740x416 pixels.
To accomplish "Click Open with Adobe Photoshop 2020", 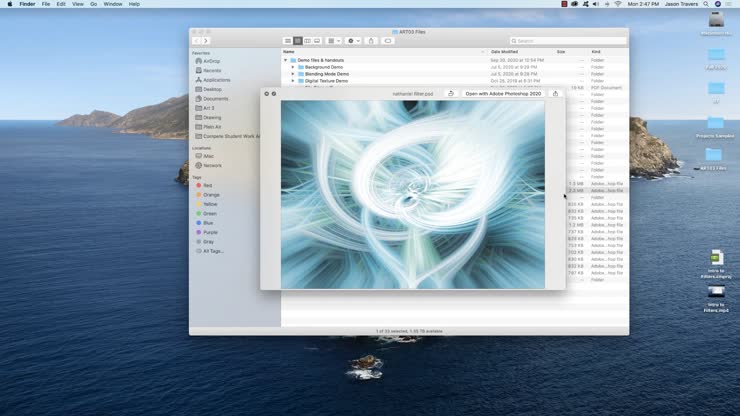I will coord(503,94).
